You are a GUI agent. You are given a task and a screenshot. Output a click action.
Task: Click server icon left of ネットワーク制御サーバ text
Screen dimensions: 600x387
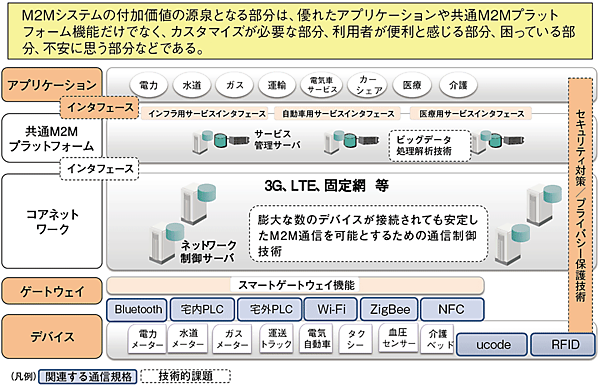tap(165, 243)
